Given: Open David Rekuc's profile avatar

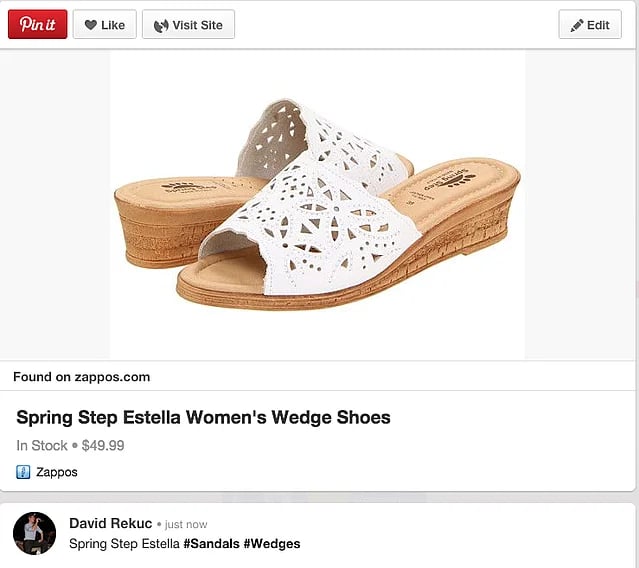Looking at the screenshot, I should click(34, 533).
